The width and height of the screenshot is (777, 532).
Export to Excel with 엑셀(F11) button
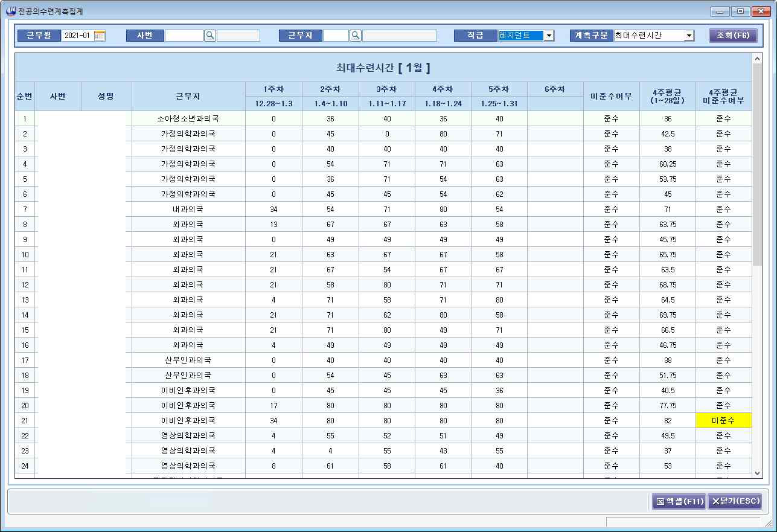[679, 501]
